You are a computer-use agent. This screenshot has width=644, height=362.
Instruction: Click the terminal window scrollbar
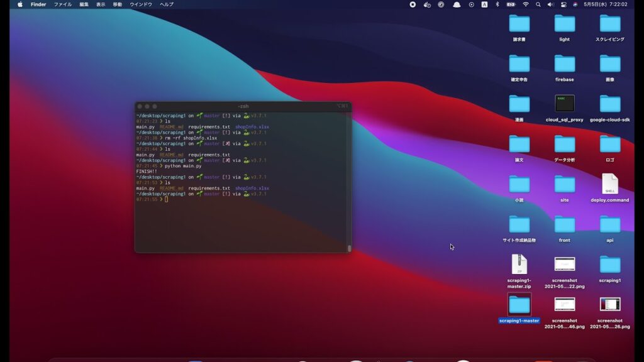pyautogui.click(x=349, y=248)
